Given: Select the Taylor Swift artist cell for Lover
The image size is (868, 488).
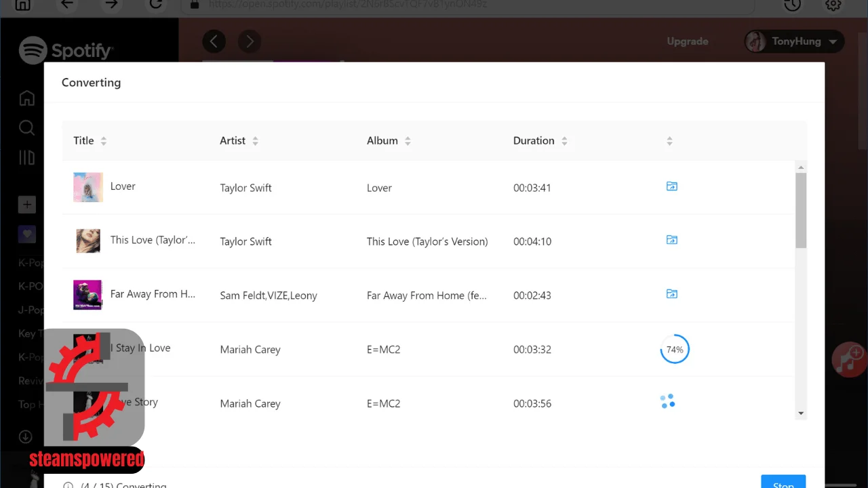Looking at the screenshot, I should coord(245,188).
